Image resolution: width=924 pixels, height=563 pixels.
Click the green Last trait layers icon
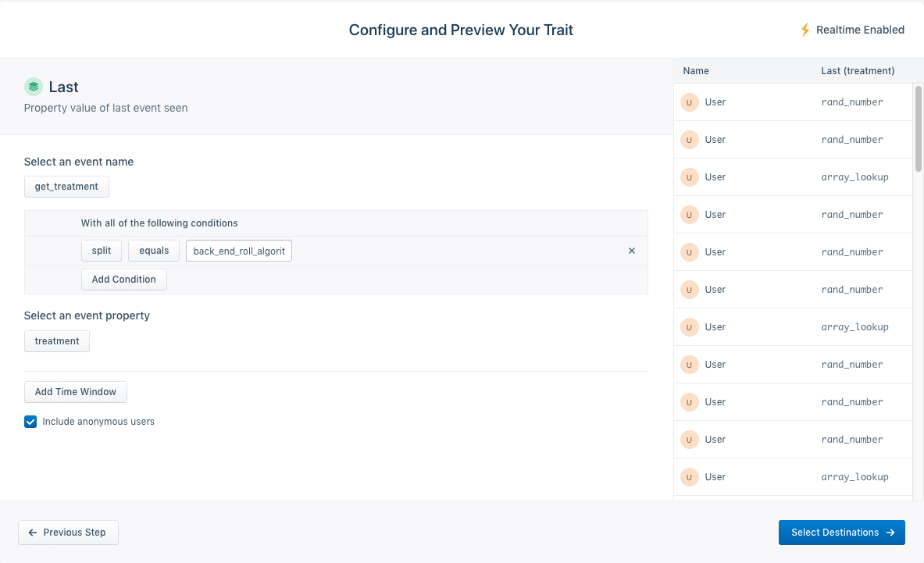33,87
